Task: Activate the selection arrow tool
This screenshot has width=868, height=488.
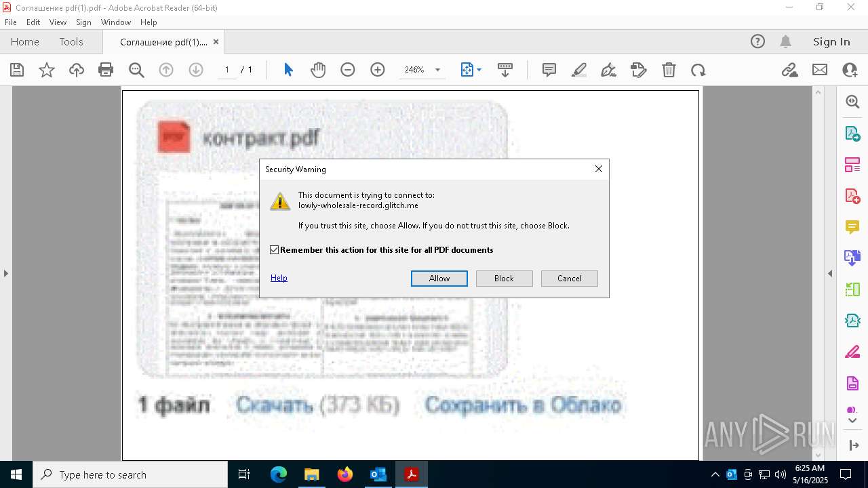Action: (288, 70)
